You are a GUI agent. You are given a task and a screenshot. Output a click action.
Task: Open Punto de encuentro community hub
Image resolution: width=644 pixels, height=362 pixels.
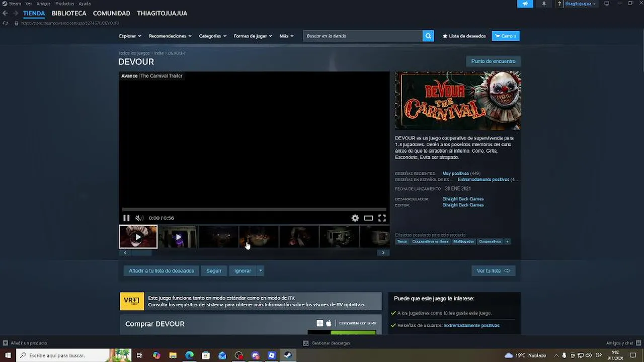493,61
